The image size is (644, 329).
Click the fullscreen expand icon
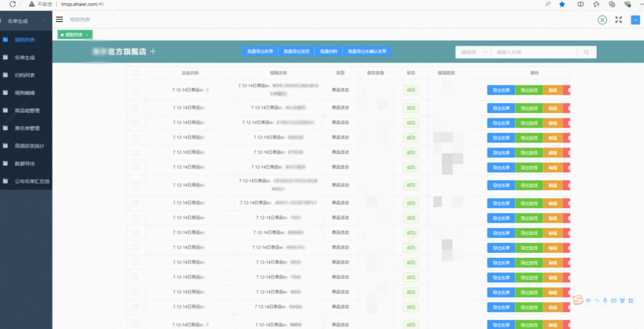pos(618,20)
